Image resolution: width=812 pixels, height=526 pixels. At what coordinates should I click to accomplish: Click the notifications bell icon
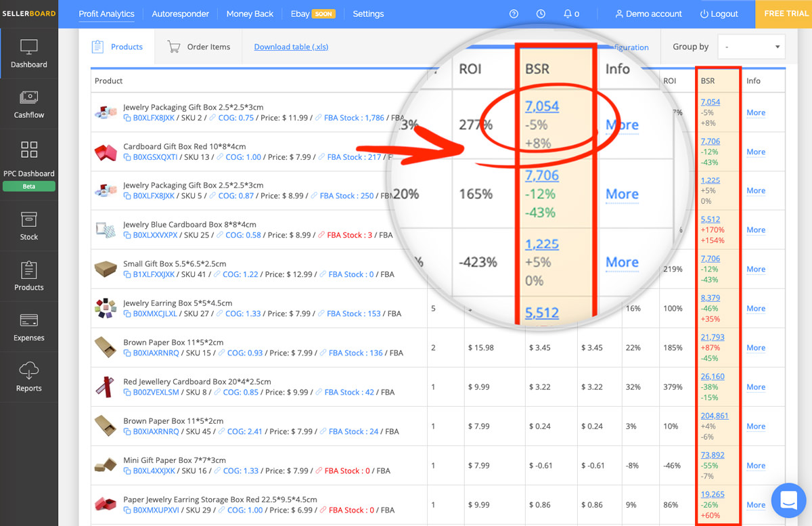click(568, 14)
